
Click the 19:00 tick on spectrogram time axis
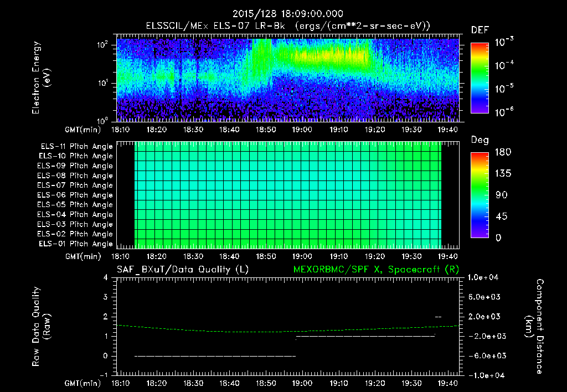tap(302, 130)
